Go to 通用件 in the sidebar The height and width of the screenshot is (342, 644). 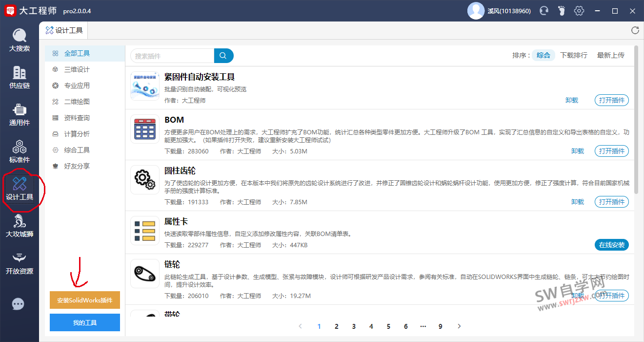pyautogui.click(x=20, y=114)
